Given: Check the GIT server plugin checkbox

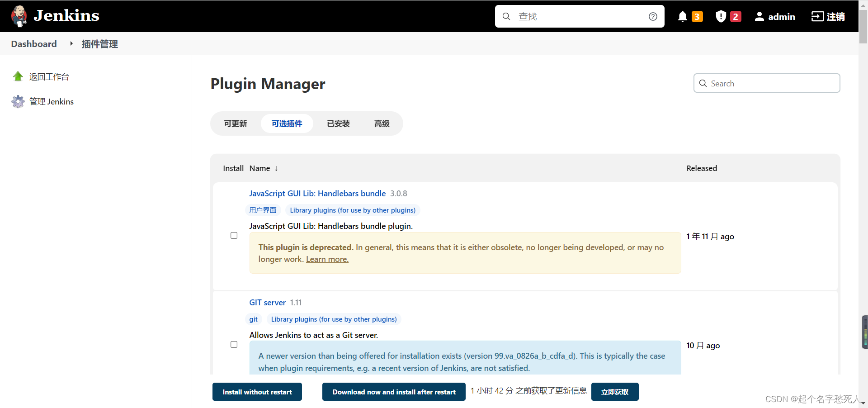Looking at the screenshot, I should [234, 345].
